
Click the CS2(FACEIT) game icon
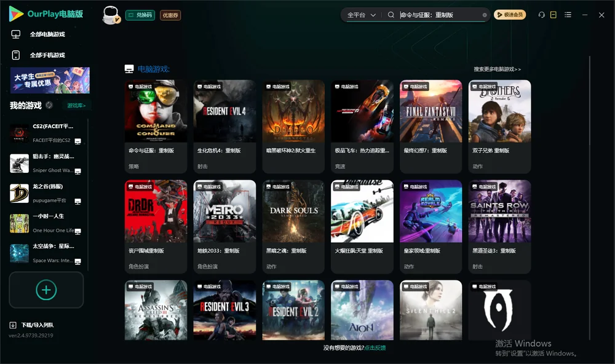19,133
